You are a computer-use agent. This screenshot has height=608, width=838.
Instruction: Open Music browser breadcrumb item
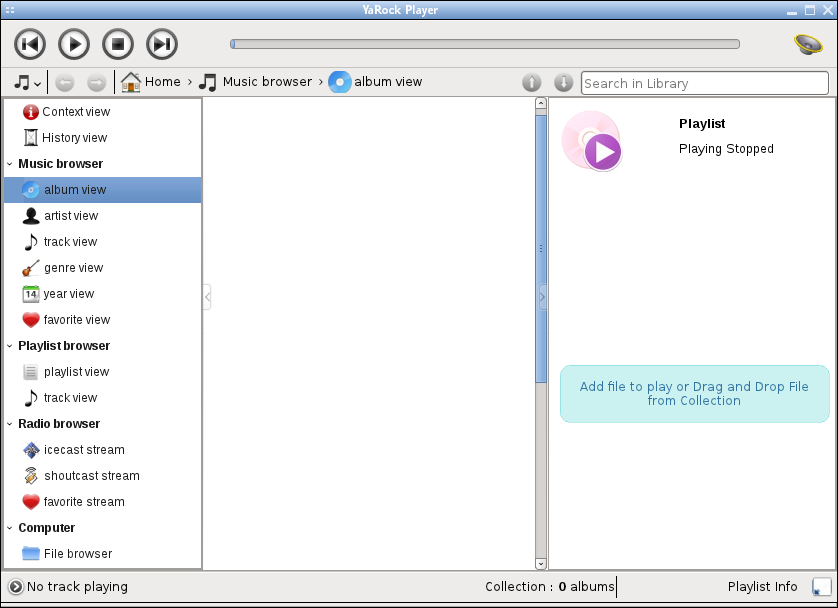[x=255, y=82]
